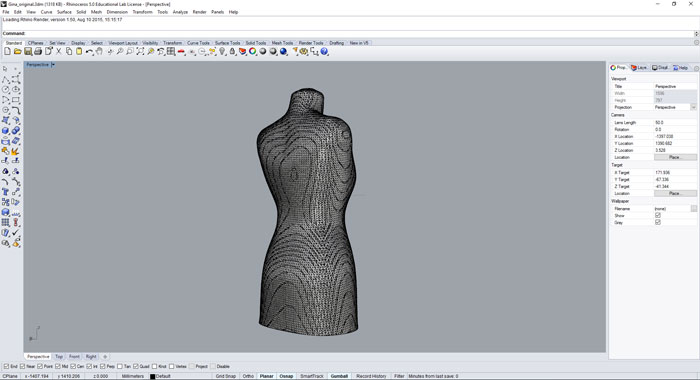Screen dimensions: 700x380
Task: Click the Zoom Extents icon
Action: tap(140, 52)
